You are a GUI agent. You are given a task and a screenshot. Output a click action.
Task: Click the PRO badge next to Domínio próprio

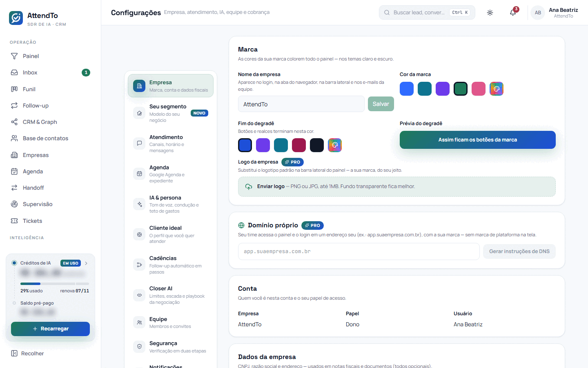click(313, 225)
